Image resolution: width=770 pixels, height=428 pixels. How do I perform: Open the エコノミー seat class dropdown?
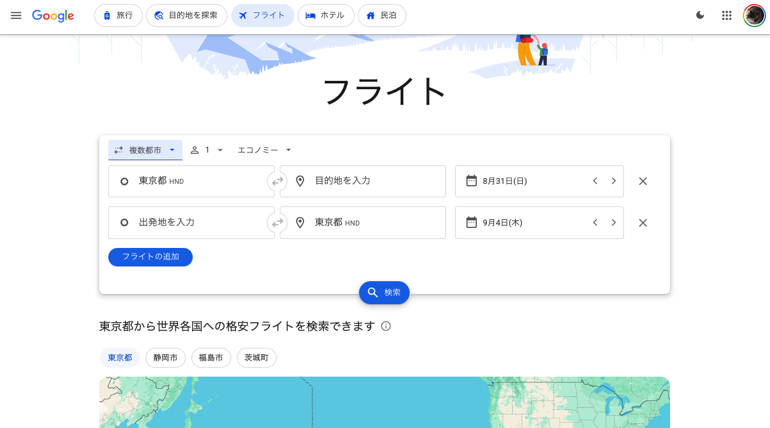coord(264,150)
